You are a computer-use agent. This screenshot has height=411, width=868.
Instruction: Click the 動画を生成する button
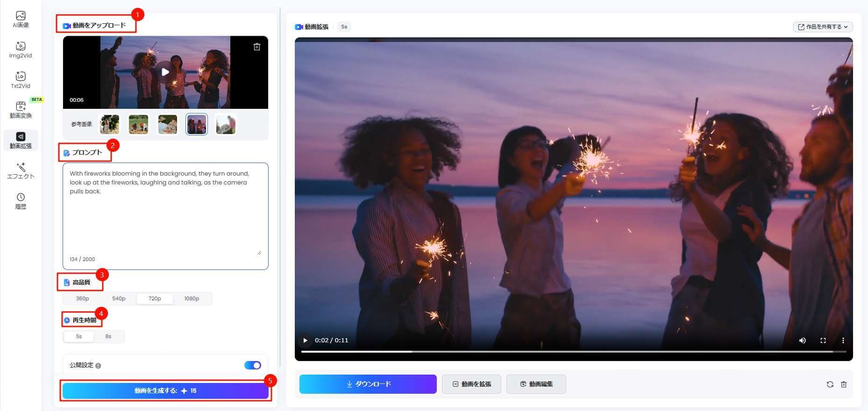165,391
